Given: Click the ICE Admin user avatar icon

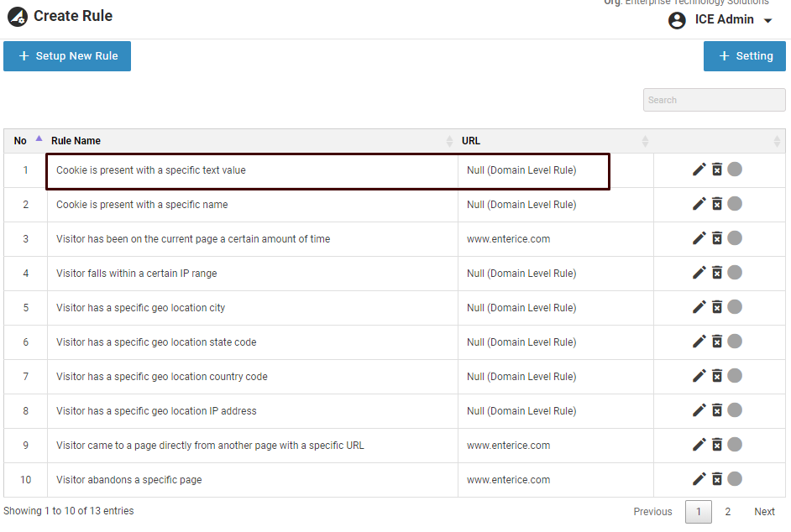Looking at the screenshot, I should point(677,20).
